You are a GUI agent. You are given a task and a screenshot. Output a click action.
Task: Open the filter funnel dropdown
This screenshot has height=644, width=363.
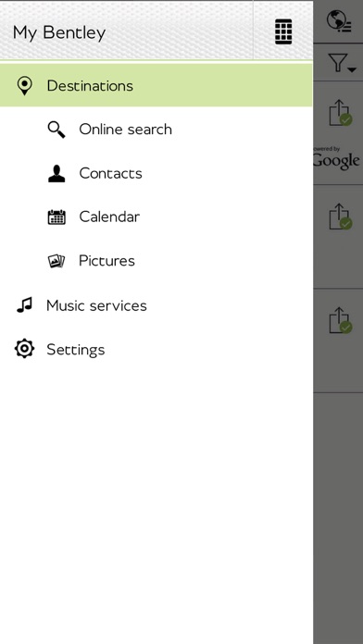[342, 63]
